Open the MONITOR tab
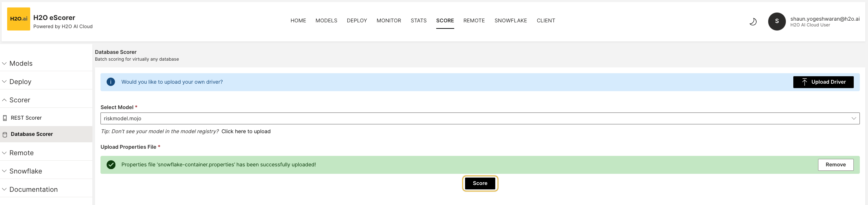The height and width of the screenshot is (205, 868). 389,21
